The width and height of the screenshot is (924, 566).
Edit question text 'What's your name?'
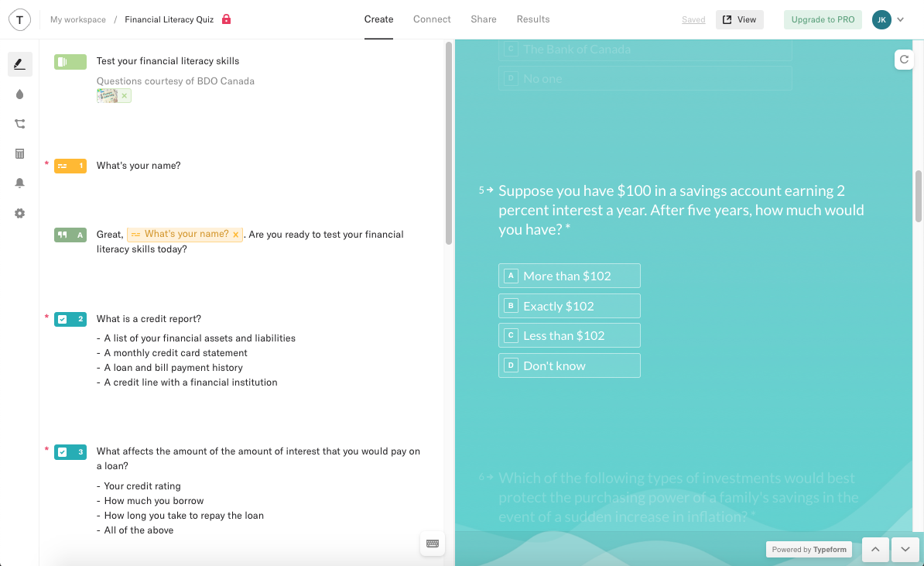[x=139, y=166]
